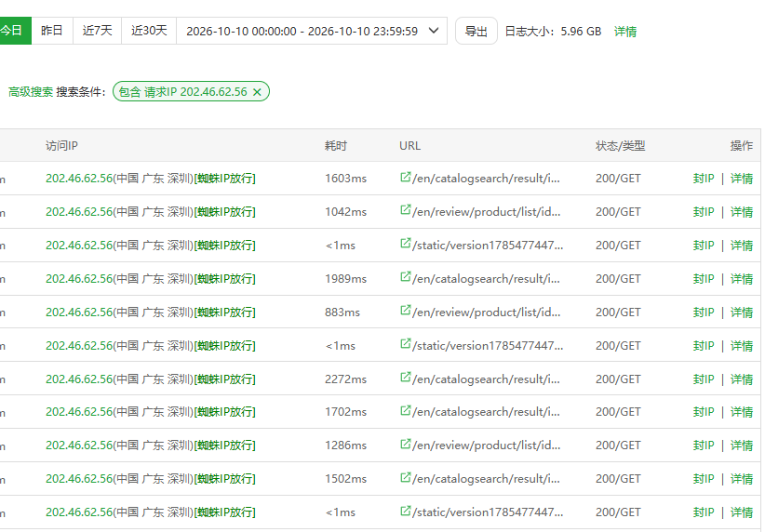Click the 1286ms duration value
This screenshot has height=532, width=765.
345,446
